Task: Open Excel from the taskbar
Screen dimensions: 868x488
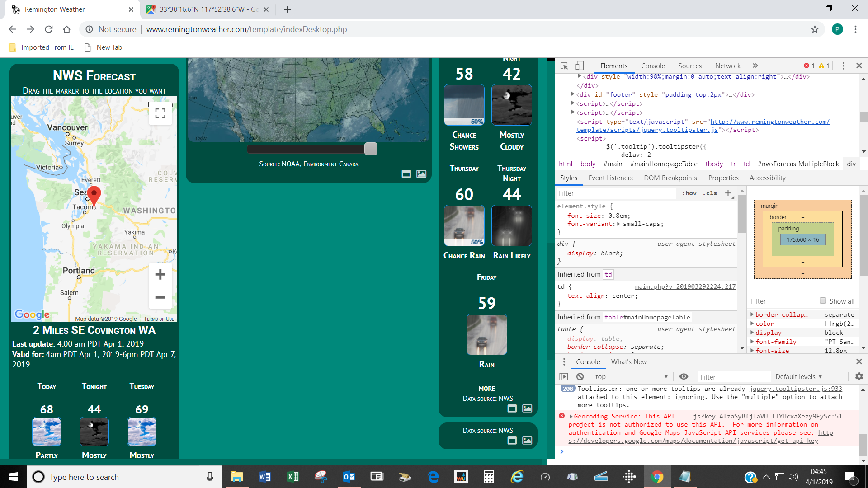Action: click(292, 477)
